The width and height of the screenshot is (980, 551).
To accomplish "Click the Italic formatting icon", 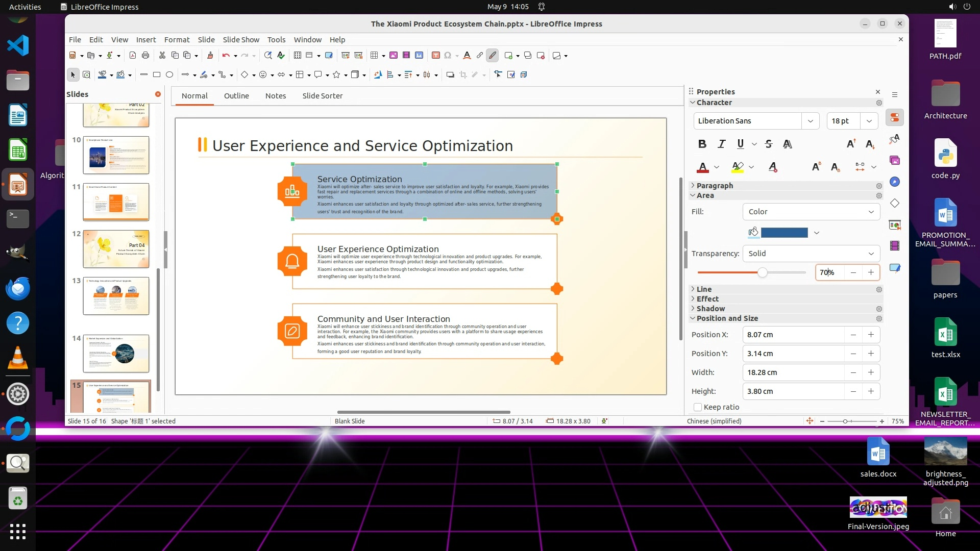I will pos(721,144).
